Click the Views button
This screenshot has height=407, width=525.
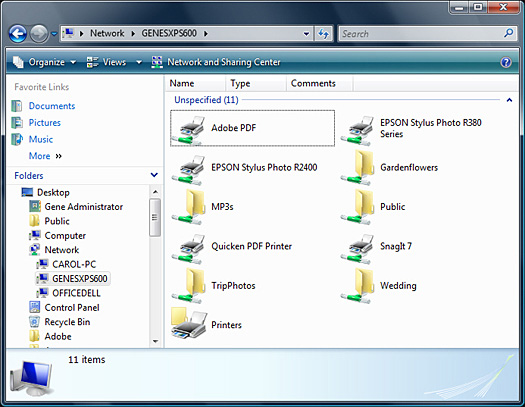(106, 62)
